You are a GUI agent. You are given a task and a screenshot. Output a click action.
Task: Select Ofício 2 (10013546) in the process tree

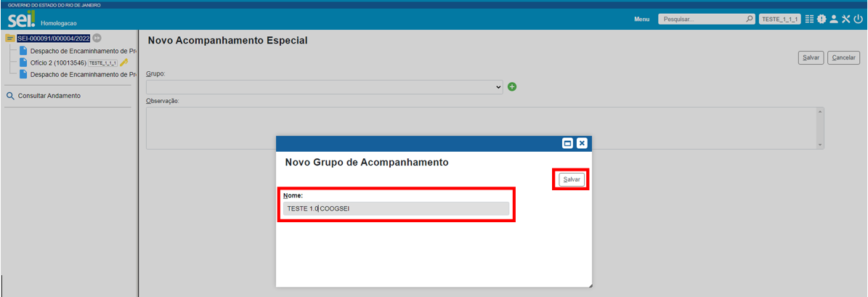tap(58, 63)
